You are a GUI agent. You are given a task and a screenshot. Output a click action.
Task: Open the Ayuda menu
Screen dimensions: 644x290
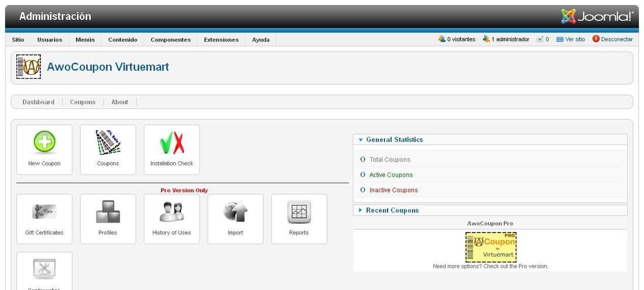[261, 40]
